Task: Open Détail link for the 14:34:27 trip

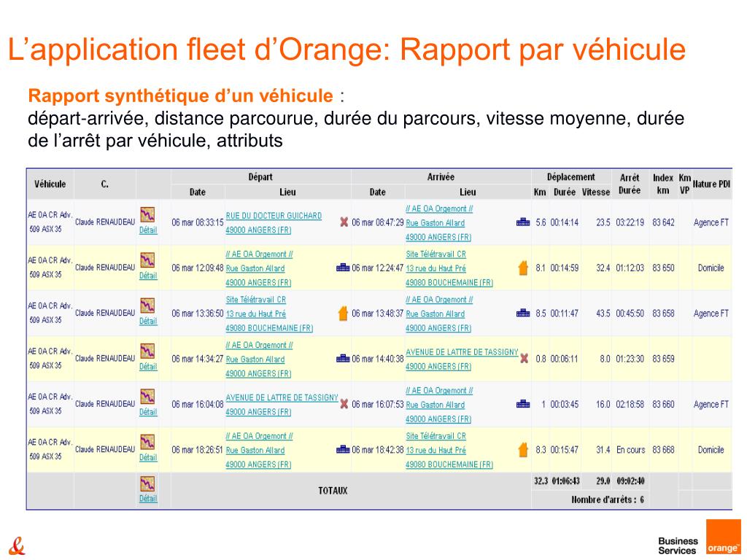Action: coord(147,367)
